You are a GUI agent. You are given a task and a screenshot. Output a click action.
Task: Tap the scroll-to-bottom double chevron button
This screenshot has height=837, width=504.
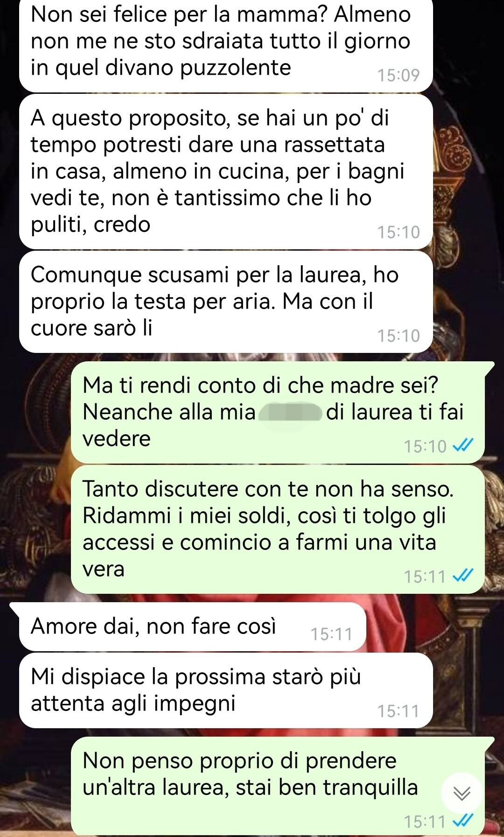click(462, 793)
